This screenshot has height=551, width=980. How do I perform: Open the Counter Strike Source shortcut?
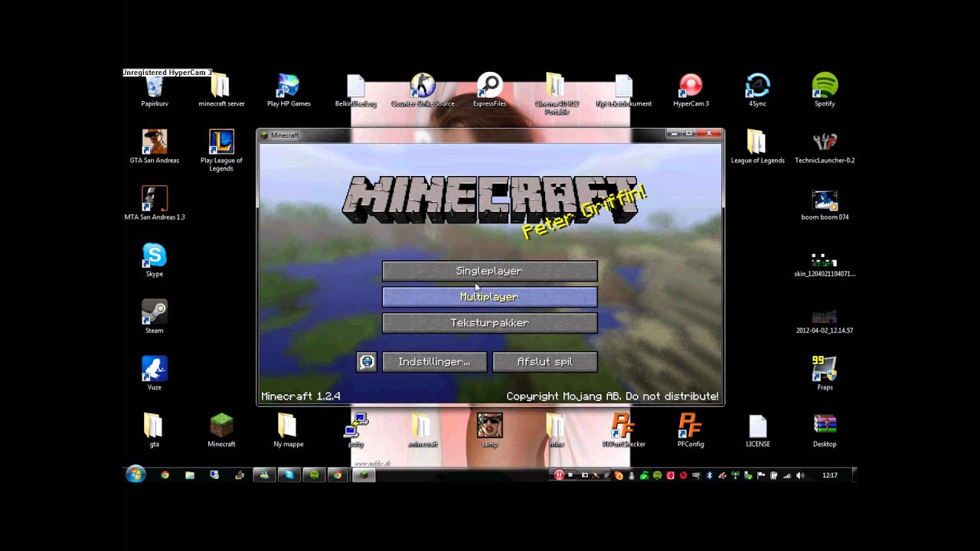coord(423,91)
